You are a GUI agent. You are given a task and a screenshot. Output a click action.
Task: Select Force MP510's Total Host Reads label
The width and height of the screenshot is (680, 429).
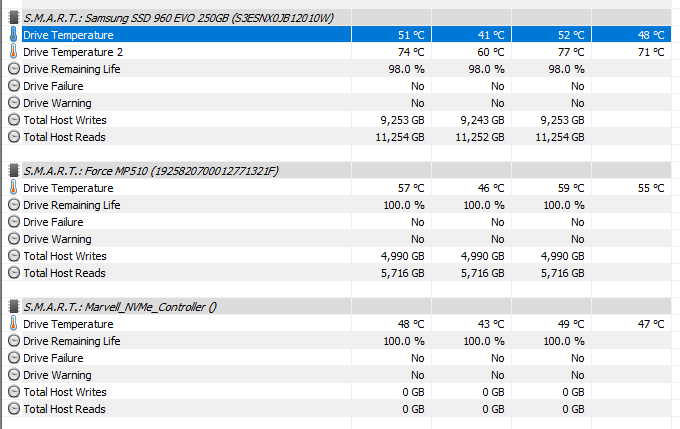click(x=64, y=273)
